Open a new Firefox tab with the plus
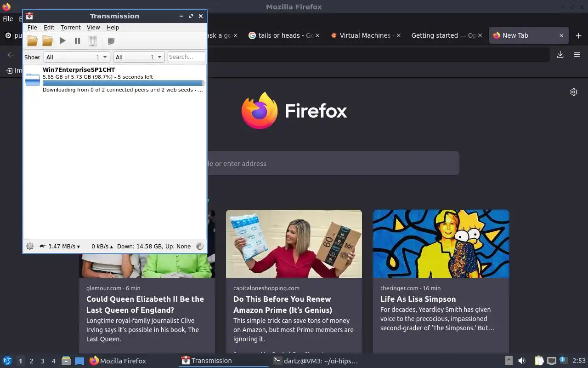588x368 pixels. pyautogui.click(x=579, y=35)
